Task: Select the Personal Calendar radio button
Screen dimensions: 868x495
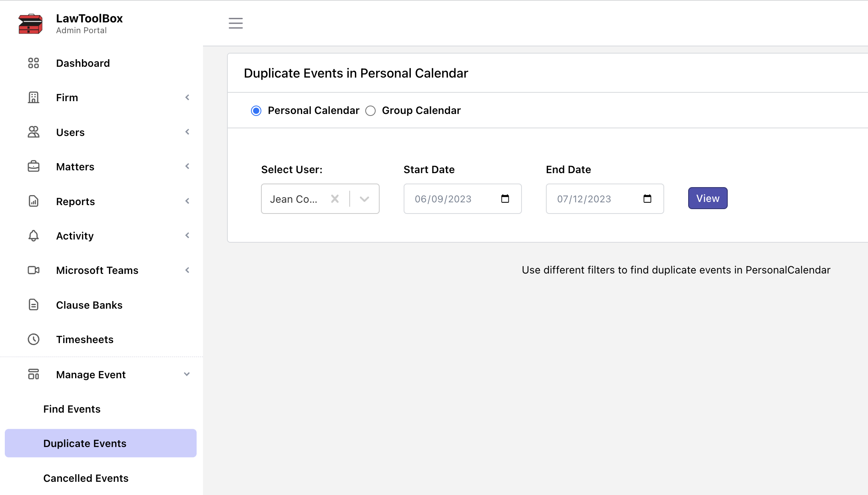Action: 256,111
